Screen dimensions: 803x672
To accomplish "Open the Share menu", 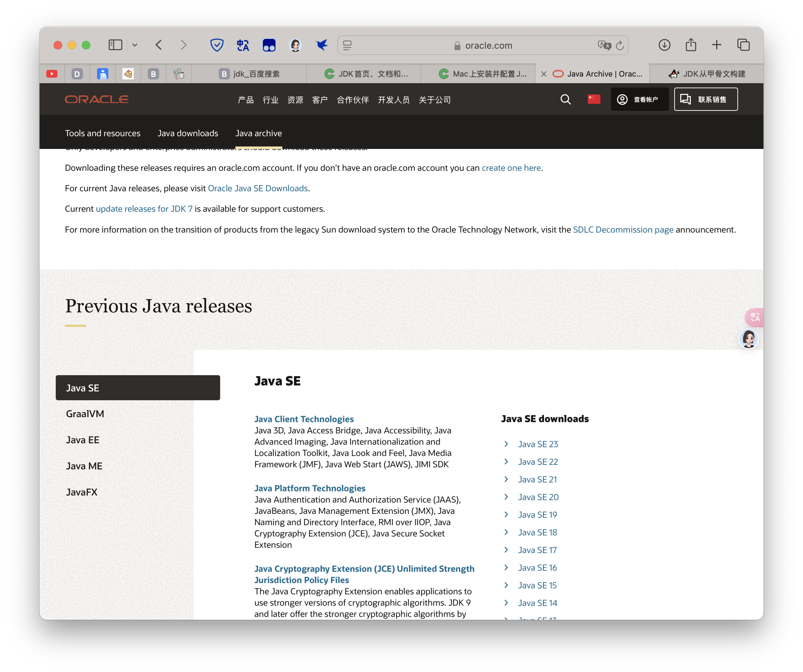I will point(691,45).
